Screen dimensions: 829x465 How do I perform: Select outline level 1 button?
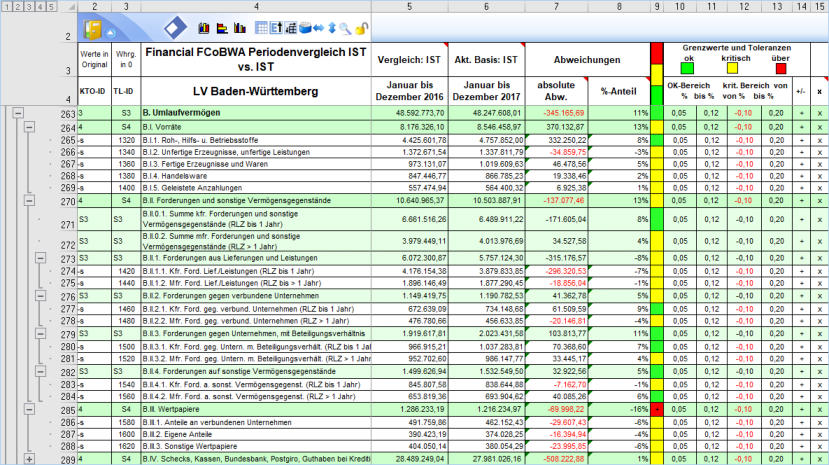click(x=7, y=7)
